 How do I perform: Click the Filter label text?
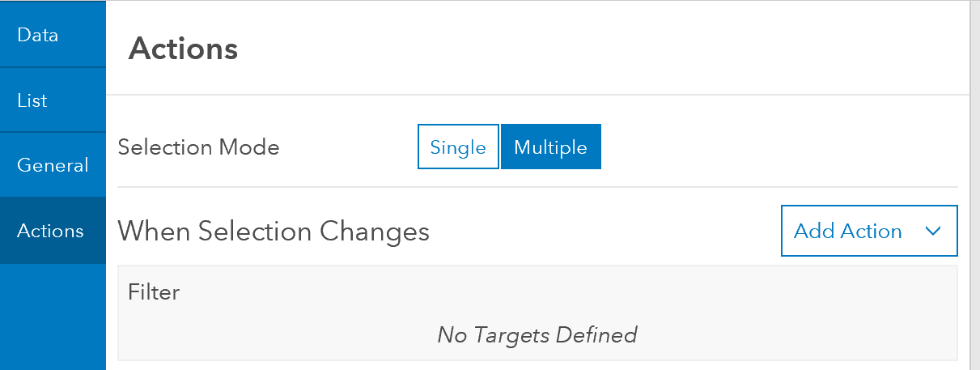point(154,291)
